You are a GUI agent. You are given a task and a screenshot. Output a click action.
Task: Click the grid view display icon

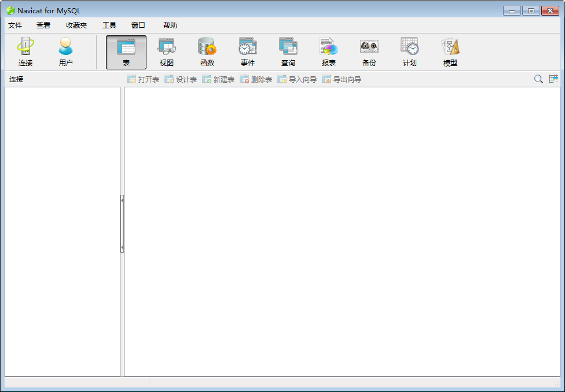(553, 79)
